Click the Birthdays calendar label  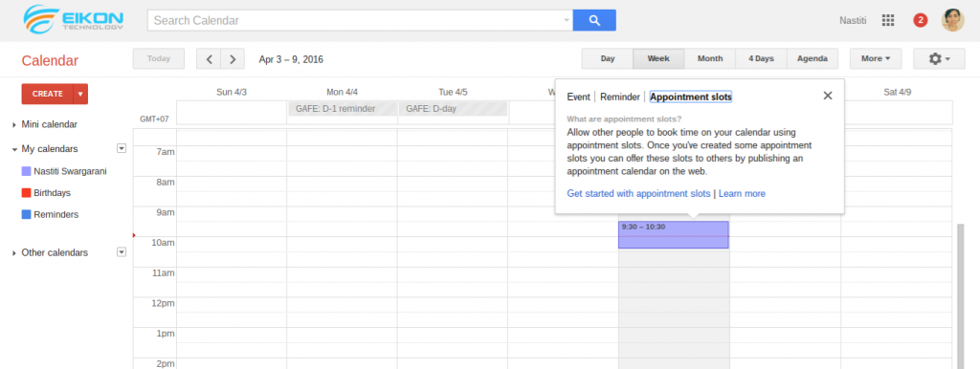(52, 193)
